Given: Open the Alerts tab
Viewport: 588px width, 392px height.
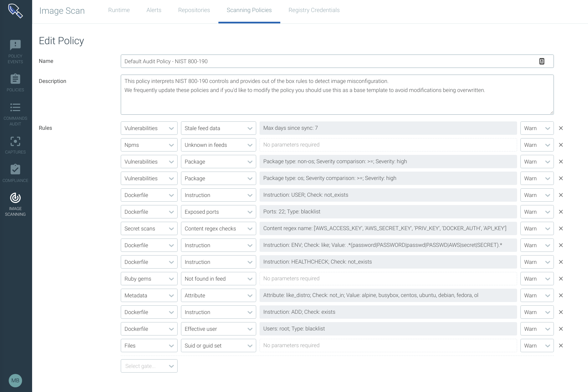Looking at the screenshot, I should pos(154,10).
